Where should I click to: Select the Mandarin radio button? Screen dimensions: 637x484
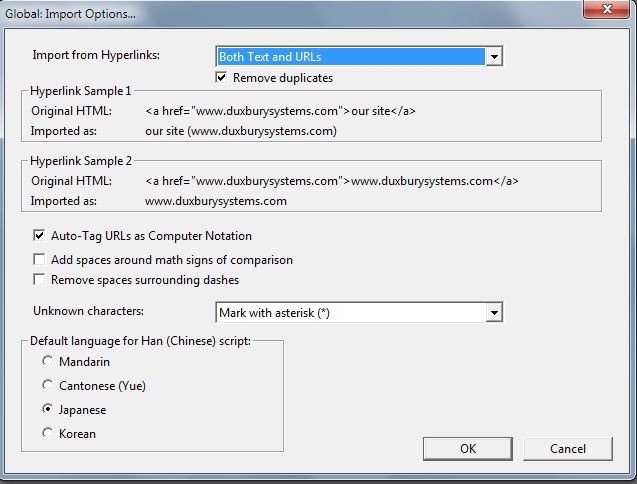48,361
